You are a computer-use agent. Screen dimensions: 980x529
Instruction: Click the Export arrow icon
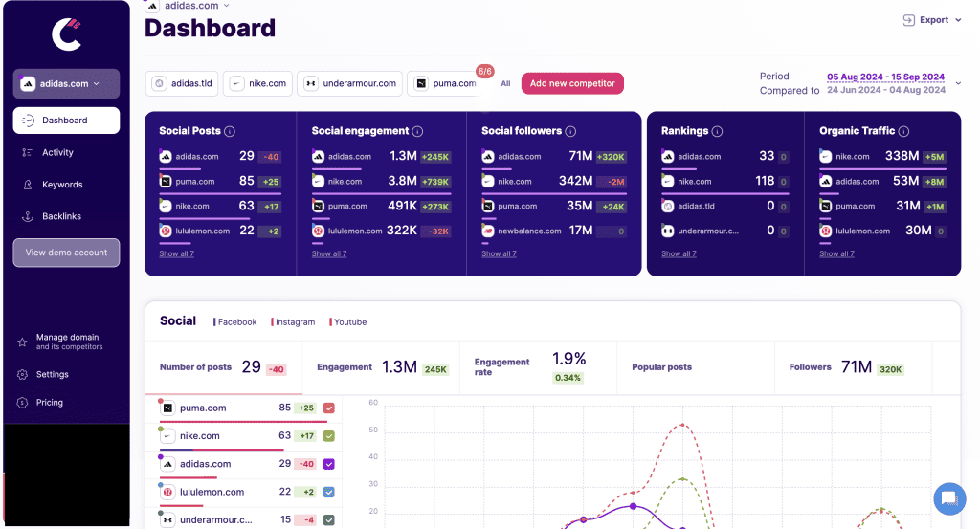click(x=909, y=20)
